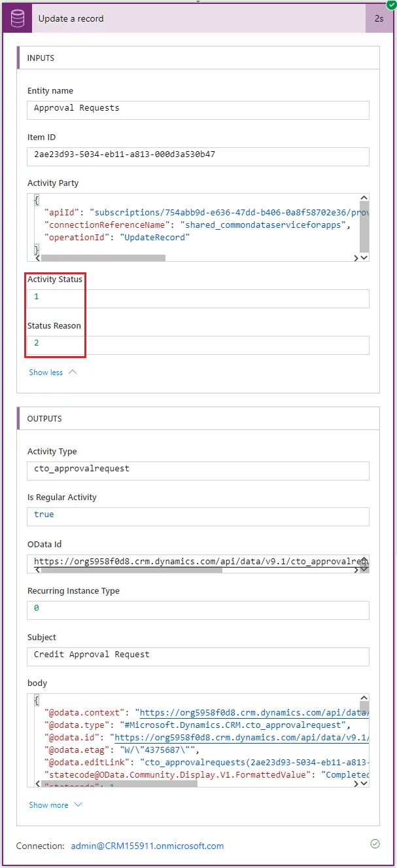This screenshot has width=397, height=868.
Task: Click the Status Reason label
Action: 54,325
